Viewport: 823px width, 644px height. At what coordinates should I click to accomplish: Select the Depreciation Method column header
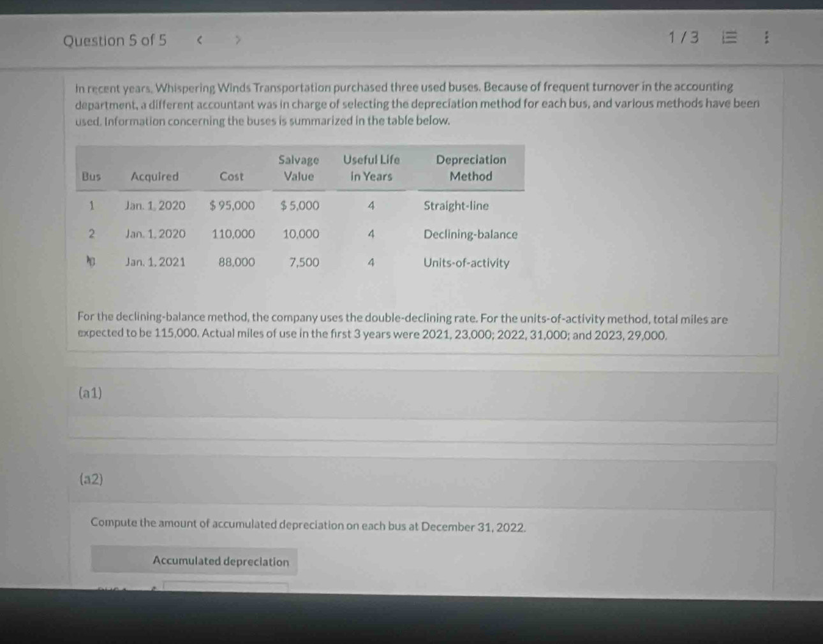tap(471, 168)
